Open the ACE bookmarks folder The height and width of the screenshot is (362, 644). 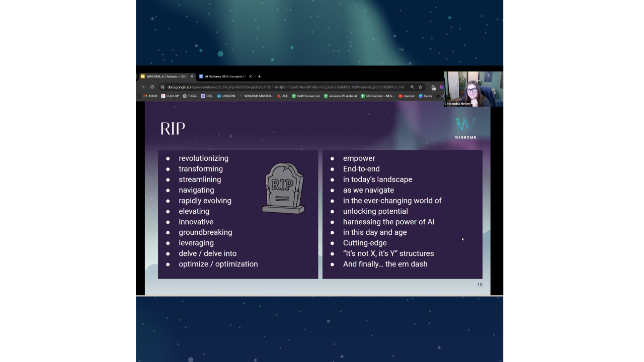[282, 96]
